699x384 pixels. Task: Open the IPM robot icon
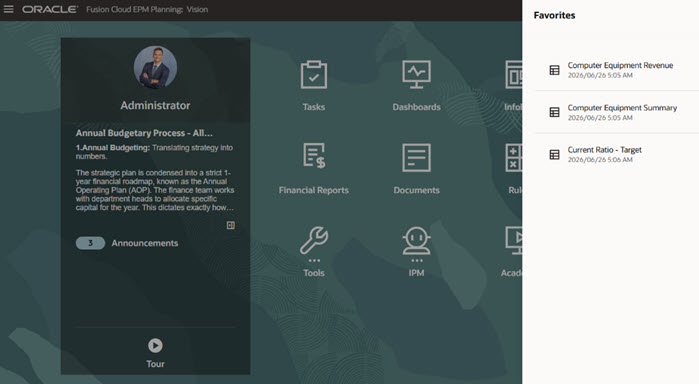(416, 241)
